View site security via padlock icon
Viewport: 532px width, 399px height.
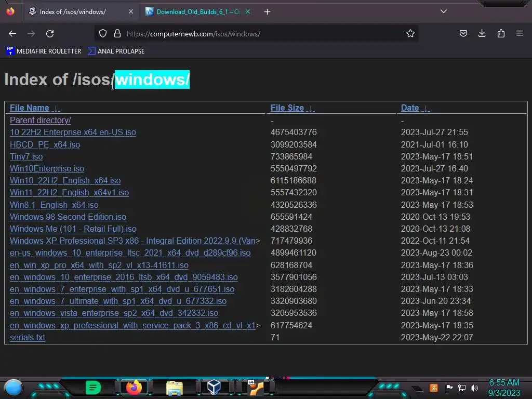[x=117, y=34]
